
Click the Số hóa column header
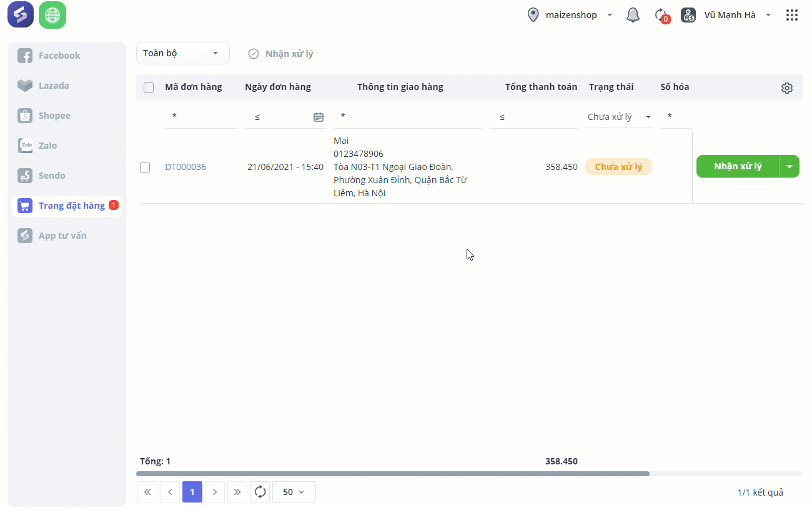click(675, 87)
